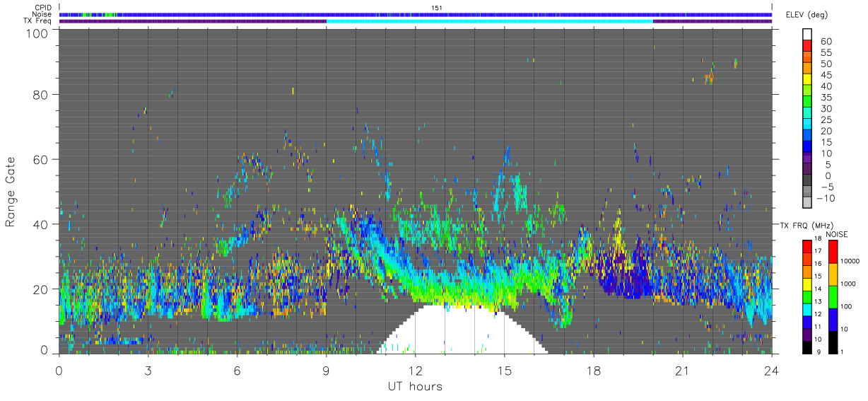Viewport: 868px width, 401px height.
Task: Pick the black bottom segment of TX FRQ colorbar
Action: [806, 347]
